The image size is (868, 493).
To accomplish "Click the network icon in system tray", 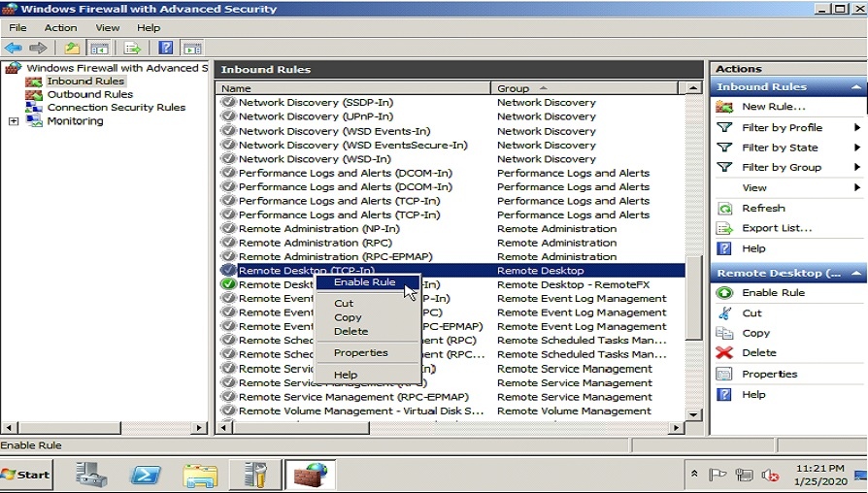I will click(x=744, y=475).
